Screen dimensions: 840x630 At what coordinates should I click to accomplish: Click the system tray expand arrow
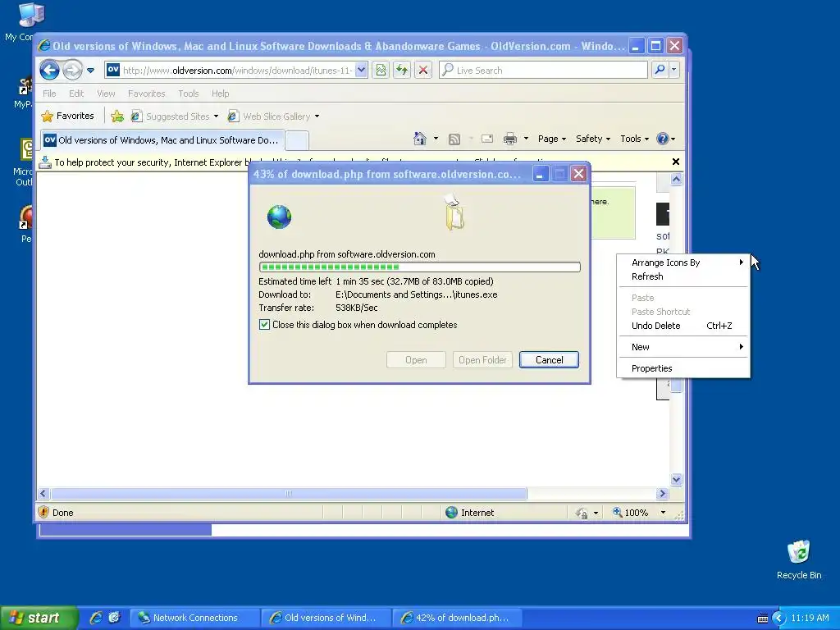pos(778,619)
